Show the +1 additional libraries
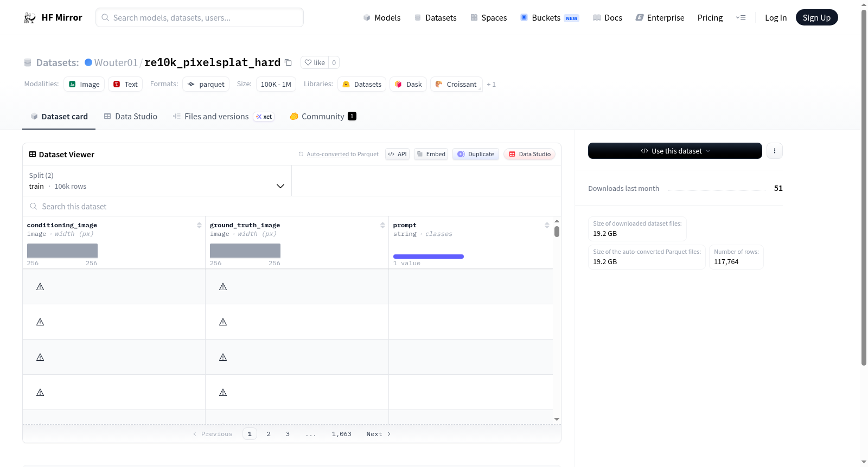The height and width of the screenshot is (467, 868). click(x=491, y=84)
